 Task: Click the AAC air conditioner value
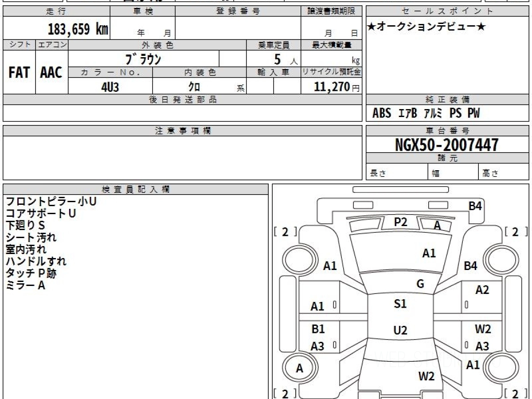(51, 72)
